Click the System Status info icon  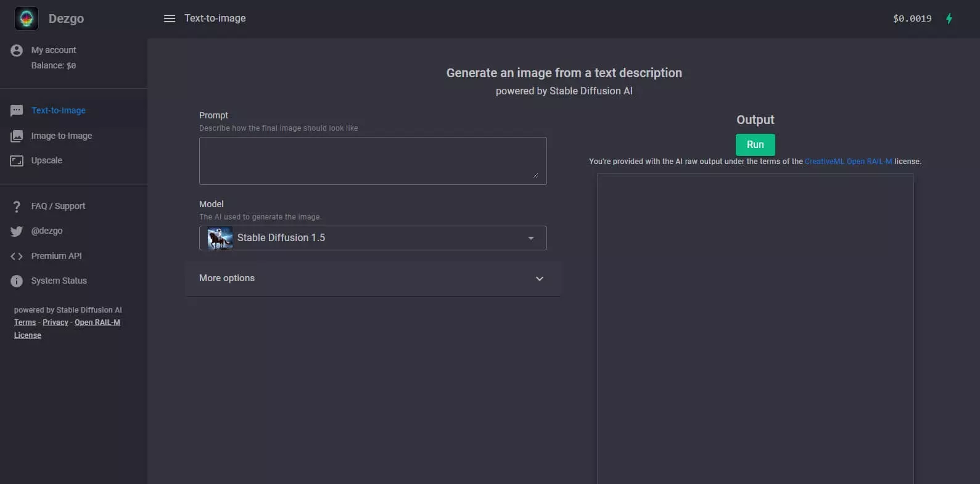coord(17,281)
